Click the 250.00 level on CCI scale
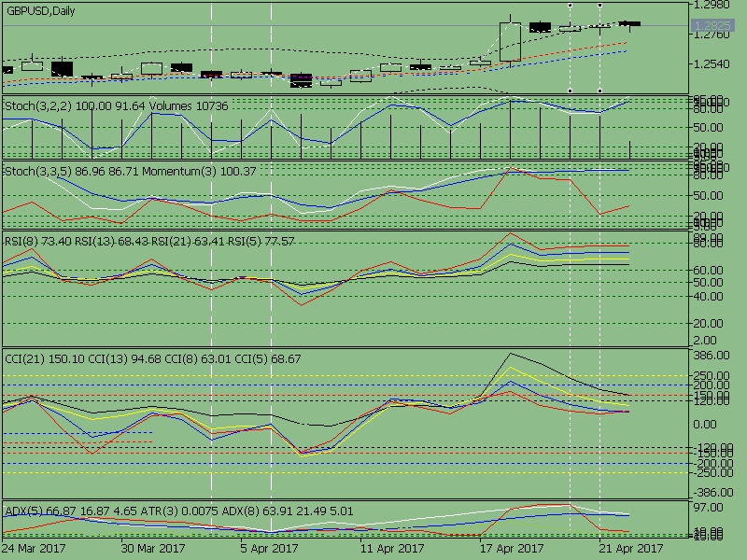 pos(711,375)
